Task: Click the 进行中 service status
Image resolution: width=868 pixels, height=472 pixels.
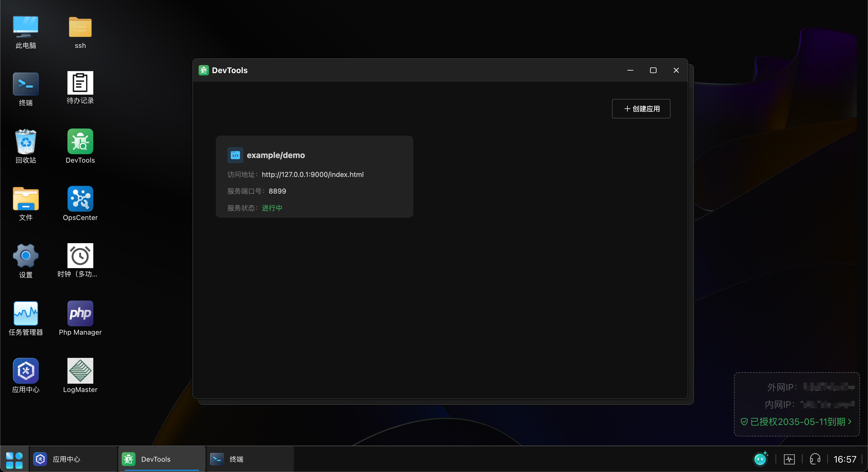Action: coord(272,208)
